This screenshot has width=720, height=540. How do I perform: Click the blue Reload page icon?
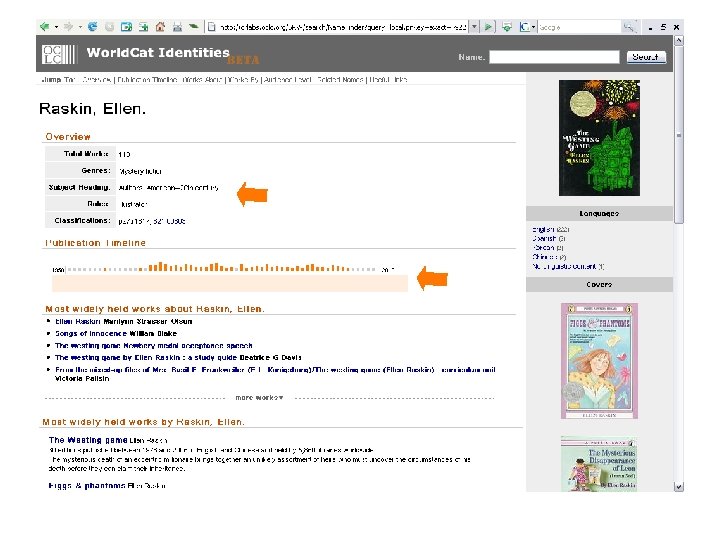coord(92,27)
